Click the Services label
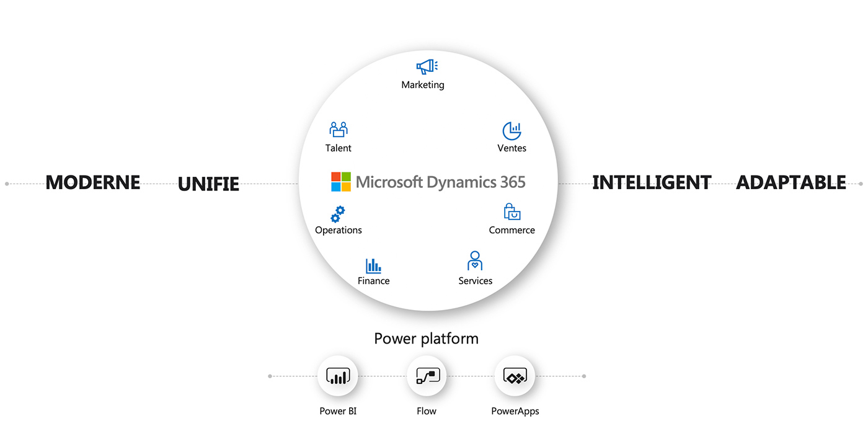The width and height of the screenshot is (868, 431). tap(476, 281)
